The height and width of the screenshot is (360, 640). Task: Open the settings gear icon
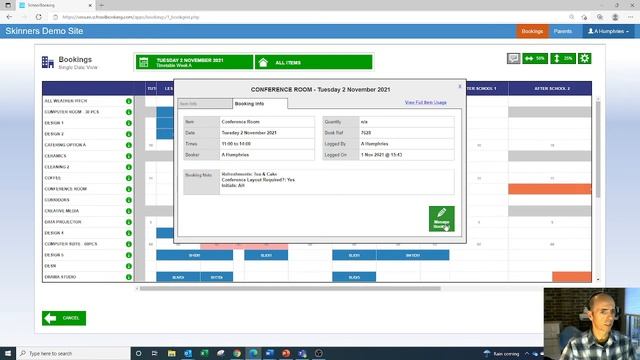[584, 58]
